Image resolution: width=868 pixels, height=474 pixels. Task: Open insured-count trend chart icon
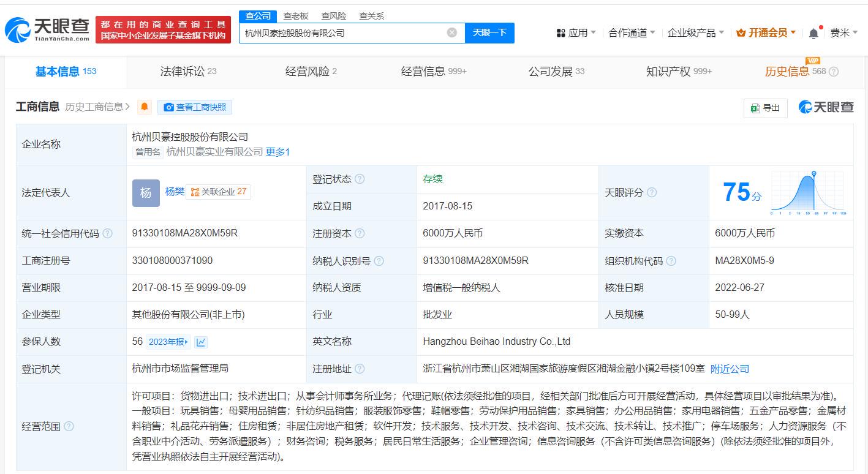[x=201, y=342]
